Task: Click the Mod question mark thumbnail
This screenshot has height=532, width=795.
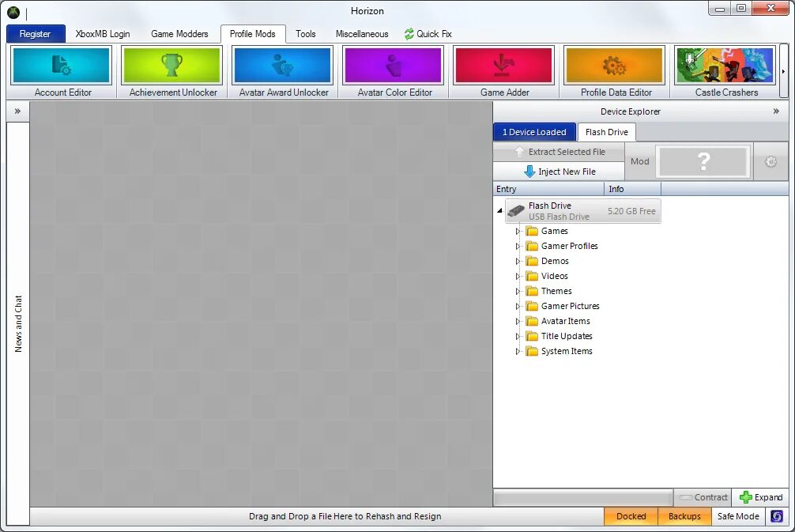Action: click(x=703, y=161)
